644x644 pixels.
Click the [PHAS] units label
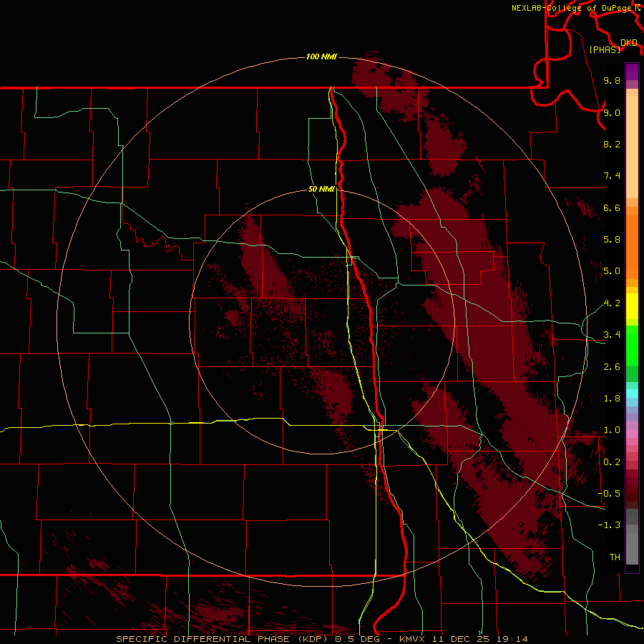point(605,49)
